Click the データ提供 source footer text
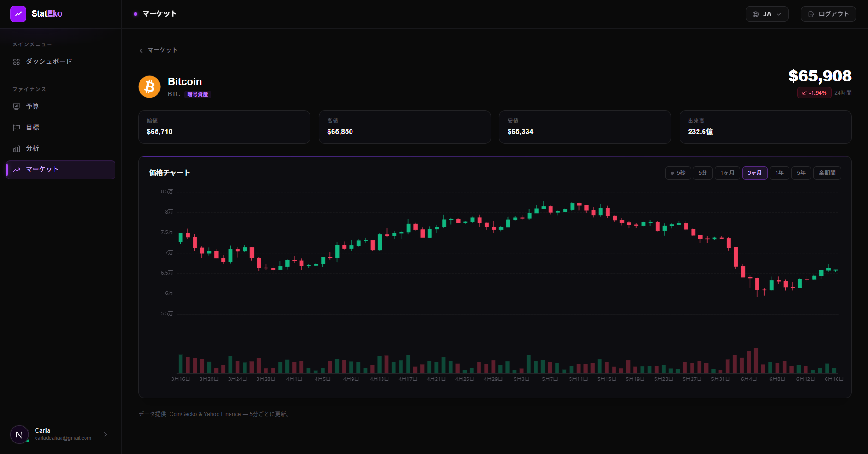Image resolution: width=868 pixels, height=454 pixels. [215, 414]
